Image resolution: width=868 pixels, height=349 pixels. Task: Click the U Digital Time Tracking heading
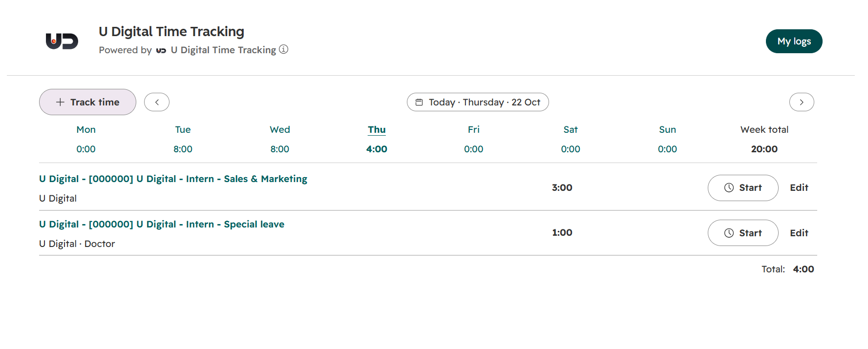pos(171,31)
